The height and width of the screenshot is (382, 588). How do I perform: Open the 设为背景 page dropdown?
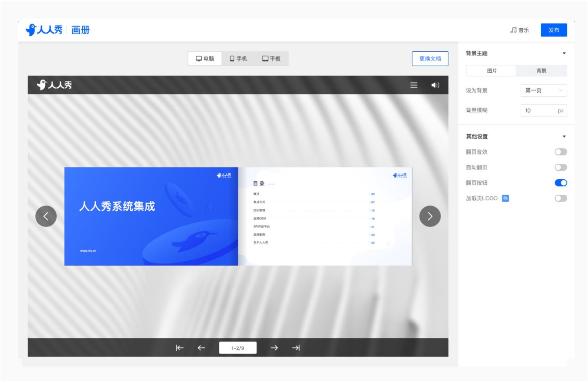544,90
